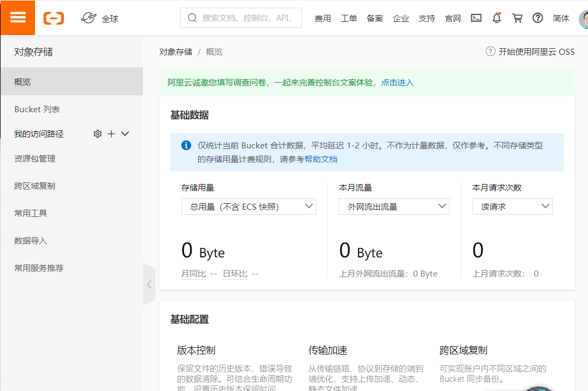This screenshot has width=588, height=391.
Task: Open the notifications bell
Action: coord(497,18)
